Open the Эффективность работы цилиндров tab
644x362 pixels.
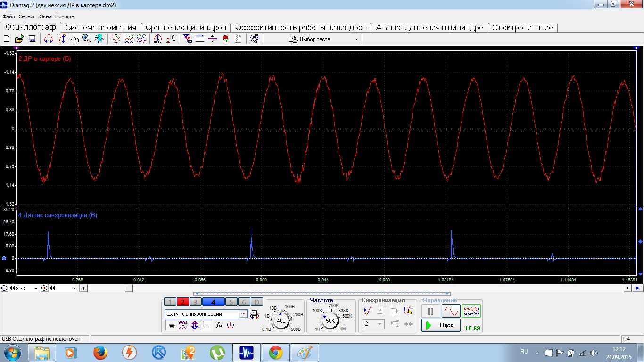(x=301, y=27)
